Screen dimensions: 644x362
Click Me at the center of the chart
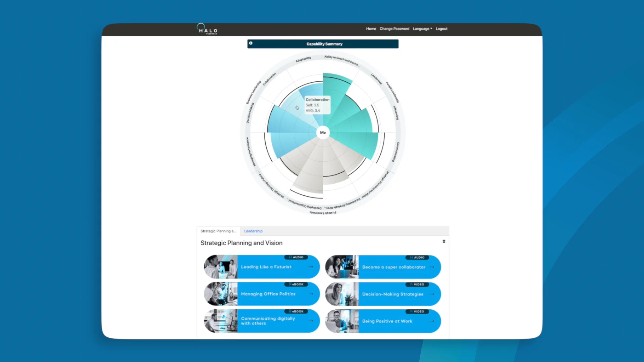(x=323, y=132)
